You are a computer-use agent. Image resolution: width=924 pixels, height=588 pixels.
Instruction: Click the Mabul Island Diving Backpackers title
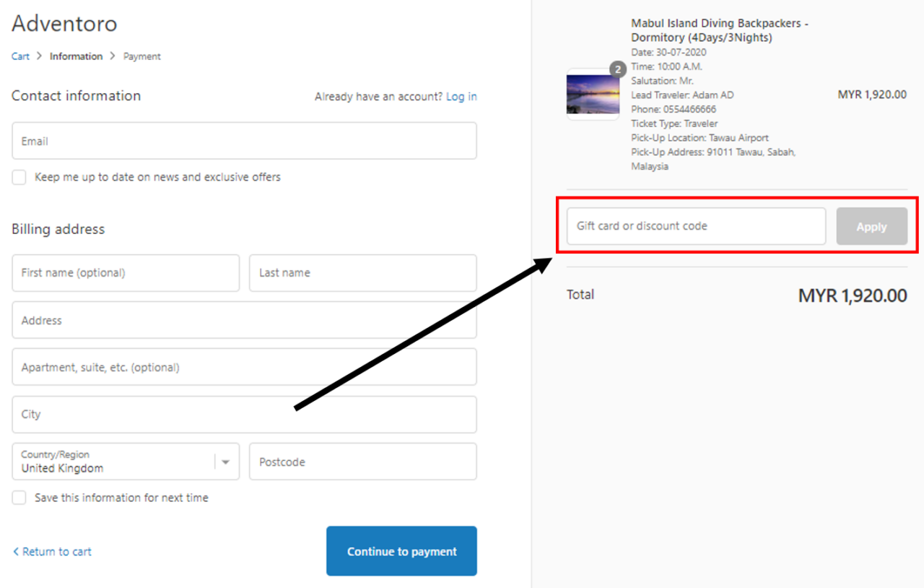[x=720, y=30]
